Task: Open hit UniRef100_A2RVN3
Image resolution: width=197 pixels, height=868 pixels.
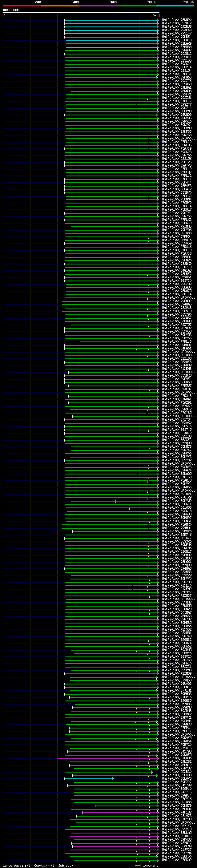Action: point(176,128)
